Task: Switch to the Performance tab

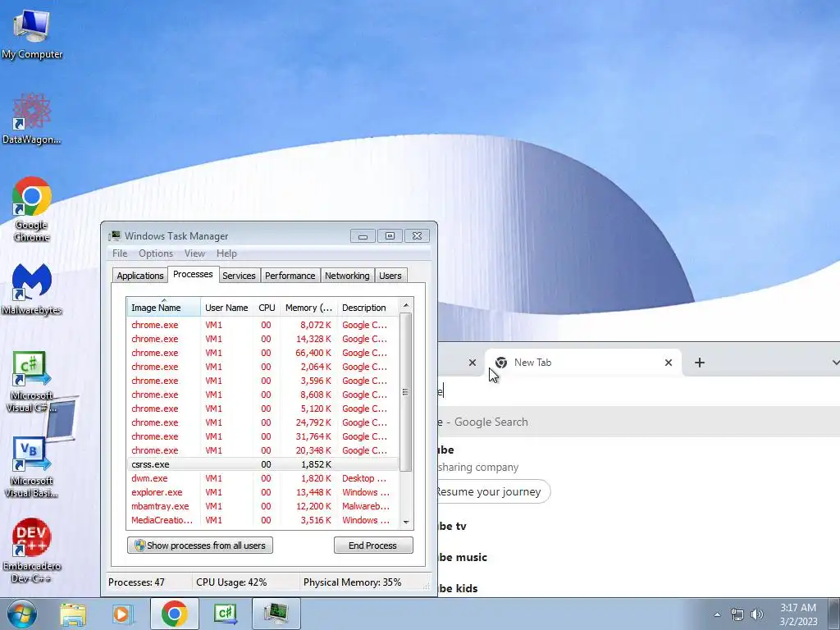Action: pos(290,276)
